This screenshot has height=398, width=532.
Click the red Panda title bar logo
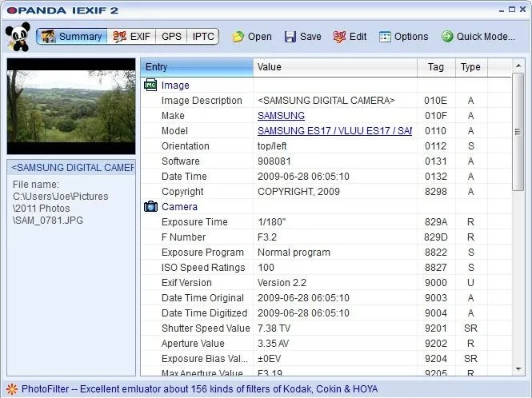pos(11,10)
